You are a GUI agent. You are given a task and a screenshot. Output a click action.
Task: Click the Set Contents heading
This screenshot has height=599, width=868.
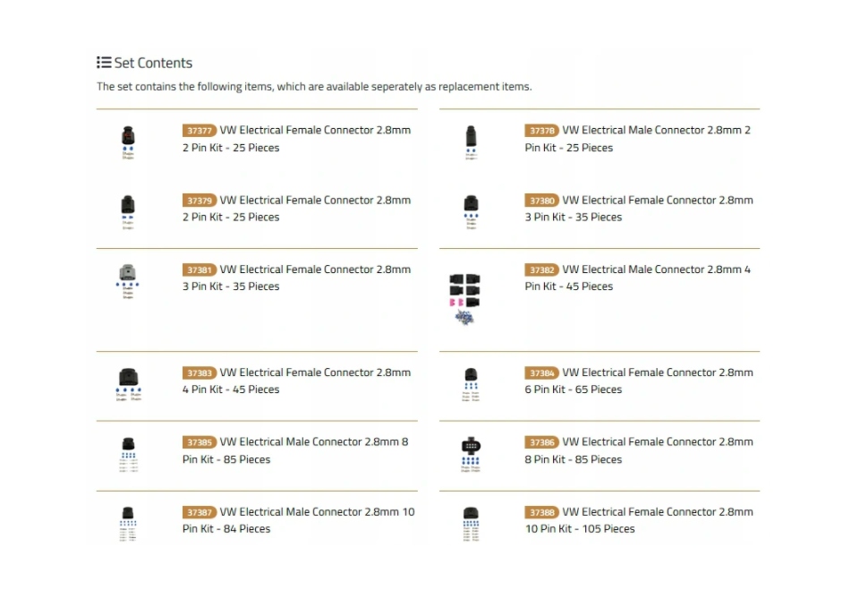(x=153, y=63)
